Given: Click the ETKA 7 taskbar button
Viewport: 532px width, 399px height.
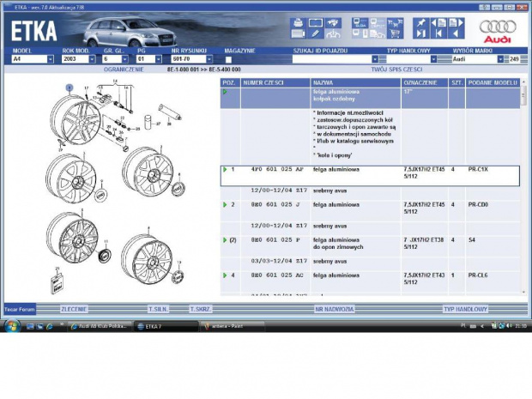Looking at the screenshot, I should (x=166, y=326).
